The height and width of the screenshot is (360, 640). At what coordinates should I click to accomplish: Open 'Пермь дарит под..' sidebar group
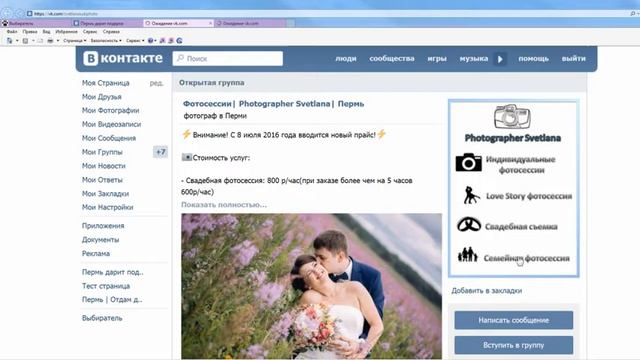[x=113, y=272]
